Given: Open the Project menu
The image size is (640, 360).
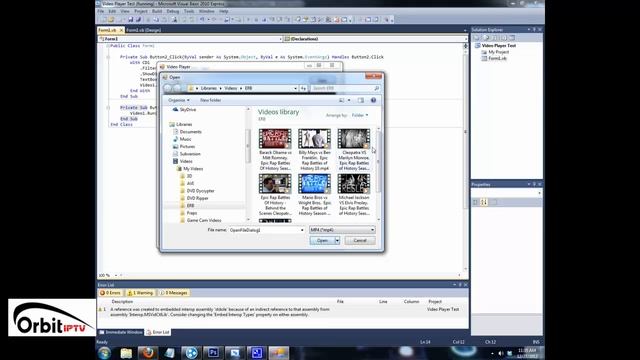Looking at the screenshot, I should tap(141, 11).
